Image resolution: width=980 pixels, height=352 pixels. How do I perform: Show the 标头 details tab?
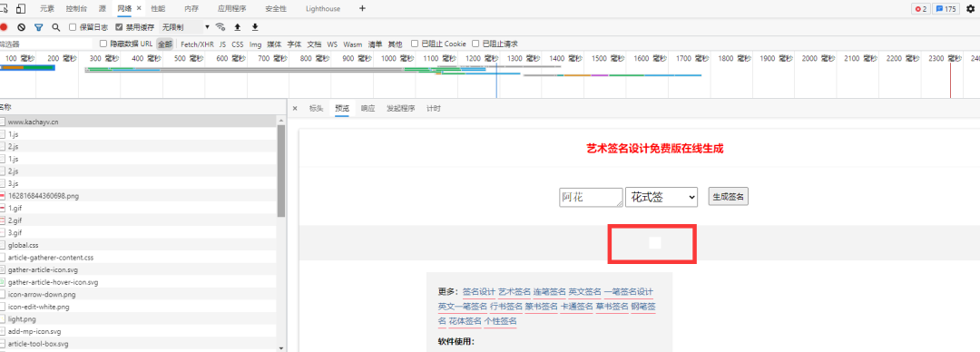coord(317,108)
